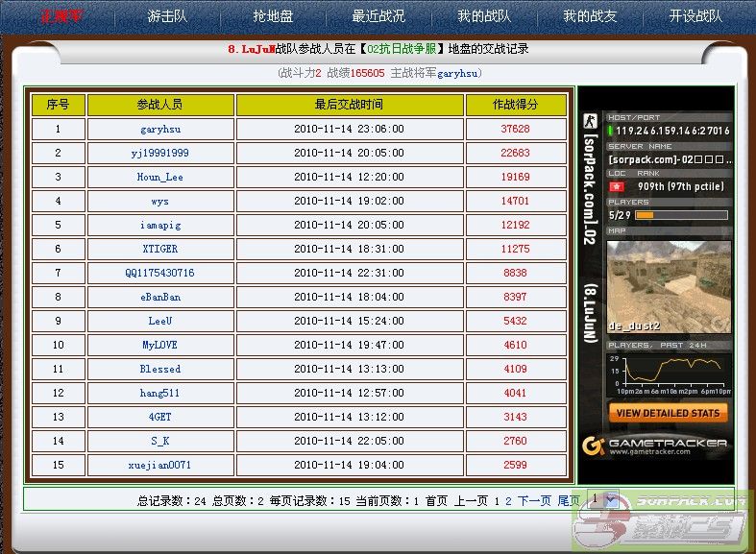
Task: Click the green server online status indicator
Action: (611, 131)
